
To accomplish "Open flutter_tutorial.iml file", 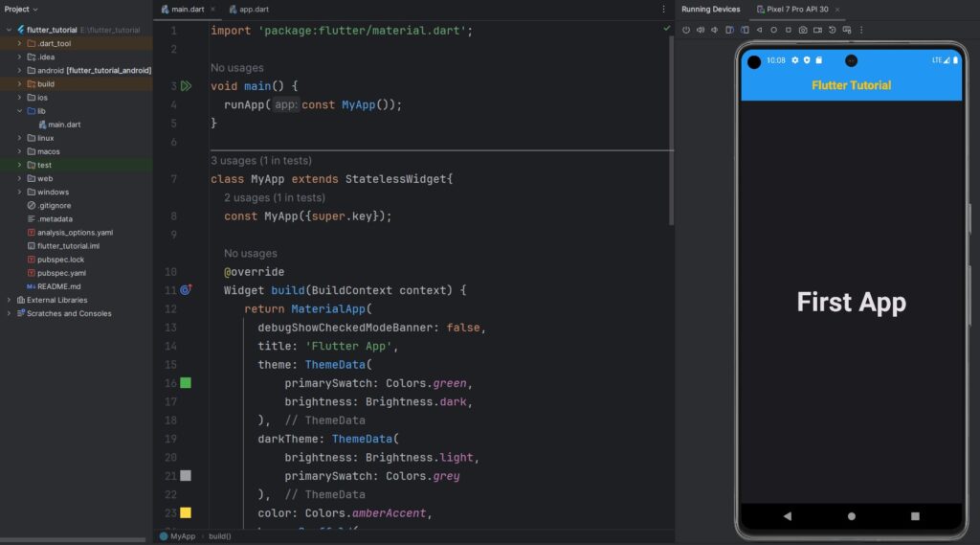I will (63, 246).
